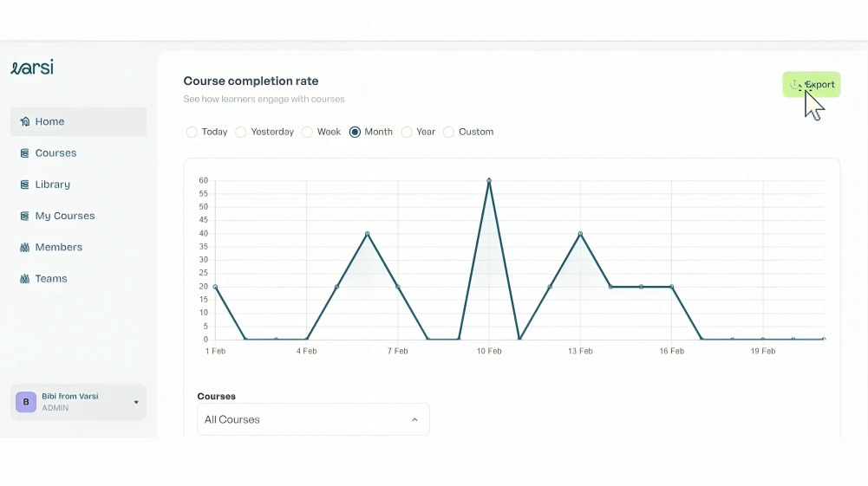Click the Varsi logo
This screenshot has width=868, height=486.
[32, 68]
